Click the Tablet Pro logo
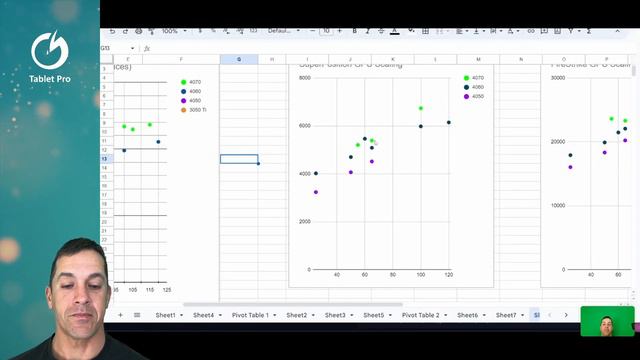Screen dimensions: 640x360 tap(50, 57)
